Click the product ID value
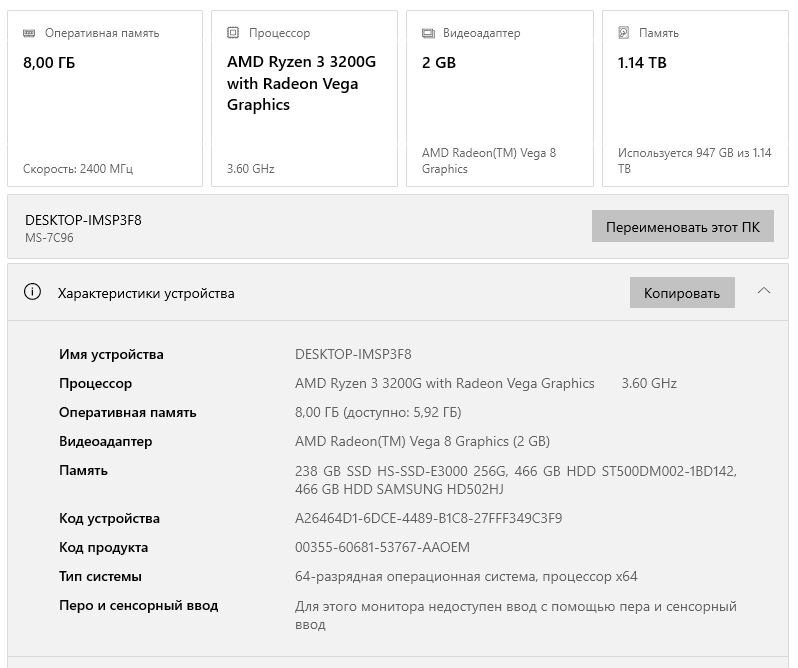 tap(382, 547)
